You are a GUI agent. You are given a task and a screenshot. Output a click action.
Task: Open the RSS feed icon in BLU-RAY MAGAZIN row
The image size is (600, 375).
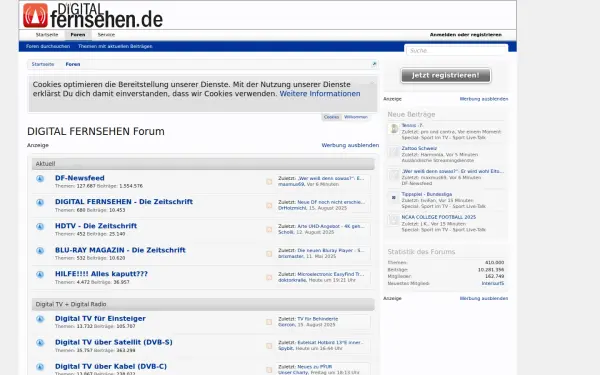point(269,254)
